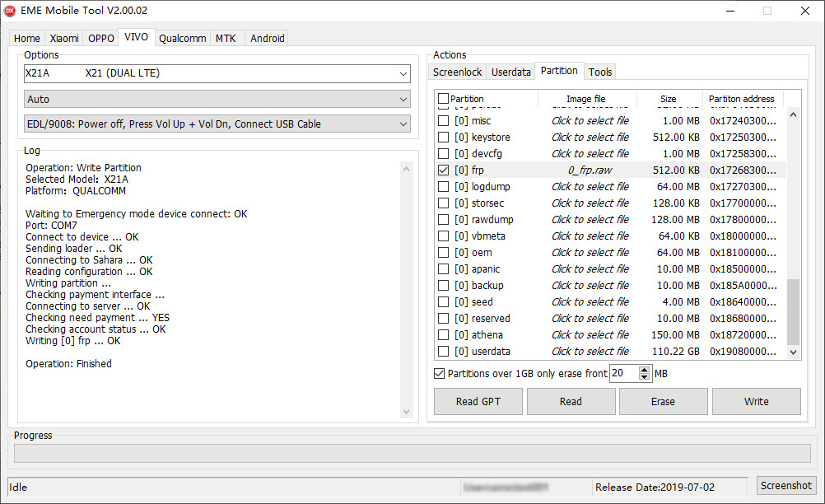
Task: Click the 0_frp.raw image file cell
Action: coord(590,170)
